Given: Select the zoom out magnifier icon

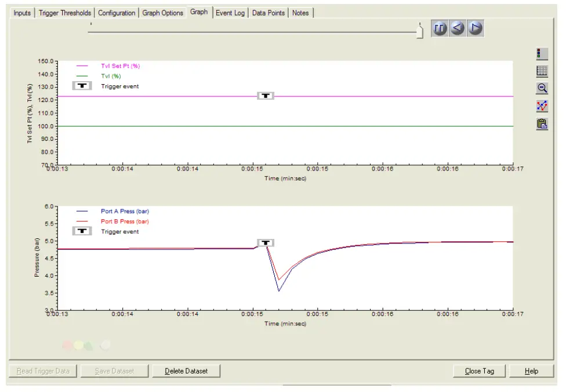Looking at the screenshot, I should pos(541,86).
